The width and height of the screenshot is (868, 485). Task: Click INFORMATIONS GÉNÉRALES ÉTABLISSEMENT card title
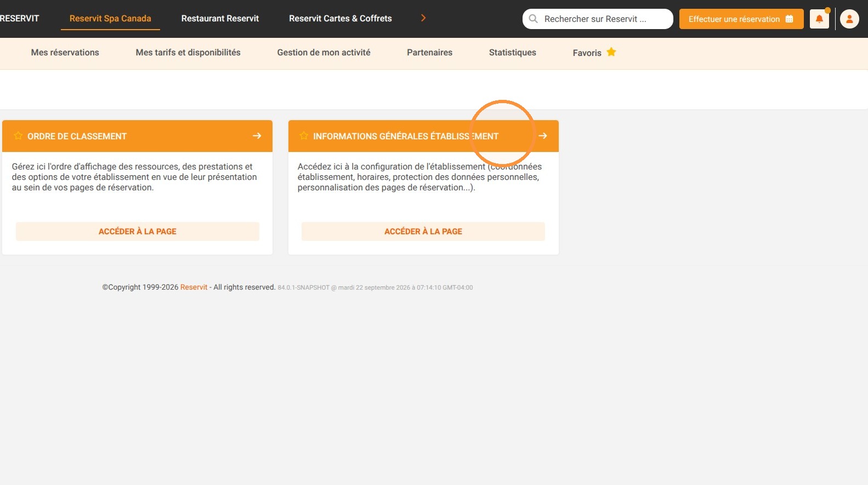click(x=406, y=136)
